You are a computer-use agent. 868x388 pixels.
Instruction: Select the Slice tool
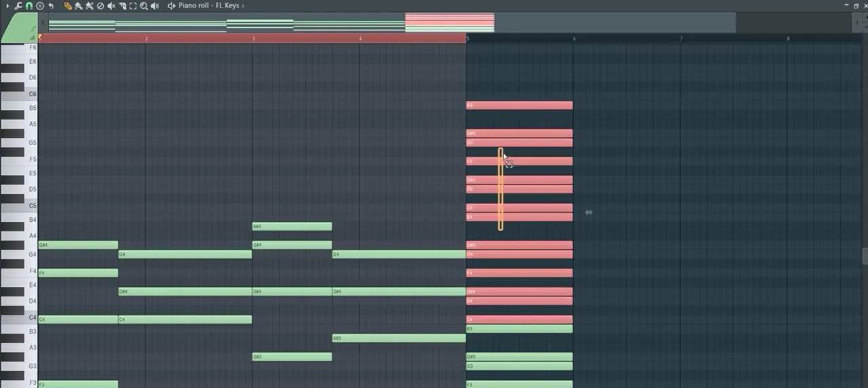point(122,5)
